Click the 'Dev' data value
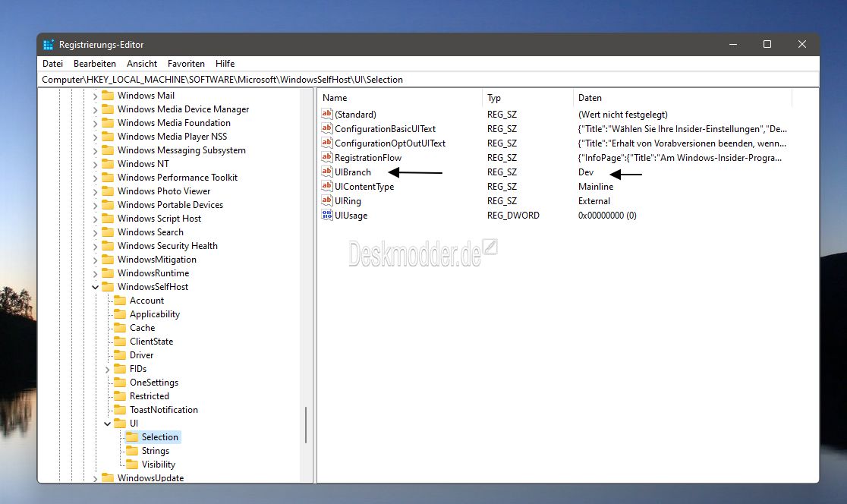 coord(586,172)
